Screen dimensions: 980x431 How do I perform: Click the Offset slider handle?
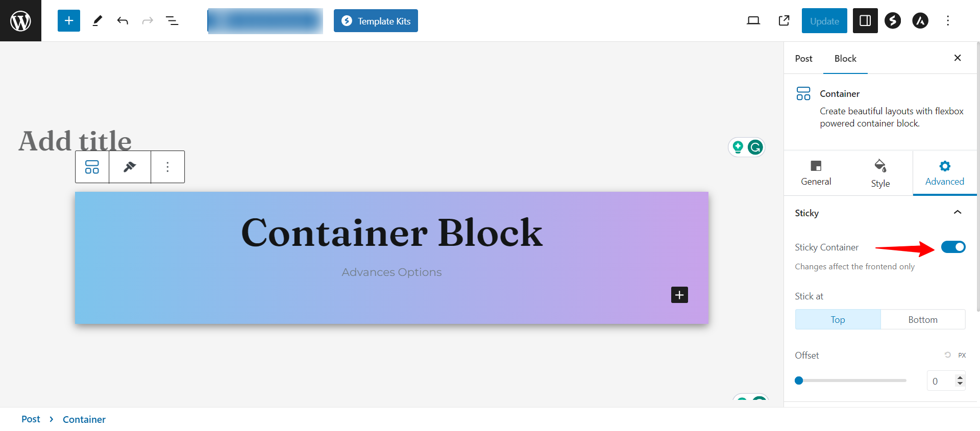click(x=799, y=381)
